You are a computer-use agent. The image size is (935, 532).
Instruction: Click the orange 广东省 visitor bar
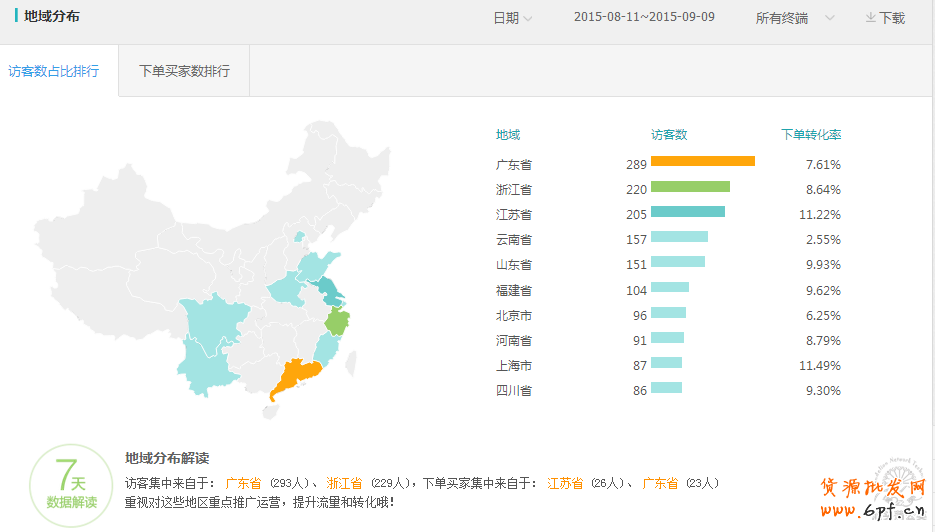702,161
